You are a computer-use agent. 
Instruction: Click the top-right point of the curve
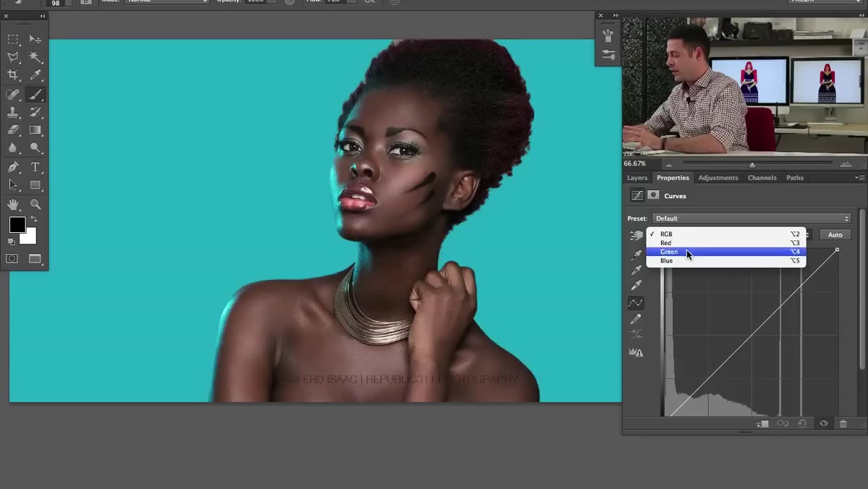tap(837, 250)
